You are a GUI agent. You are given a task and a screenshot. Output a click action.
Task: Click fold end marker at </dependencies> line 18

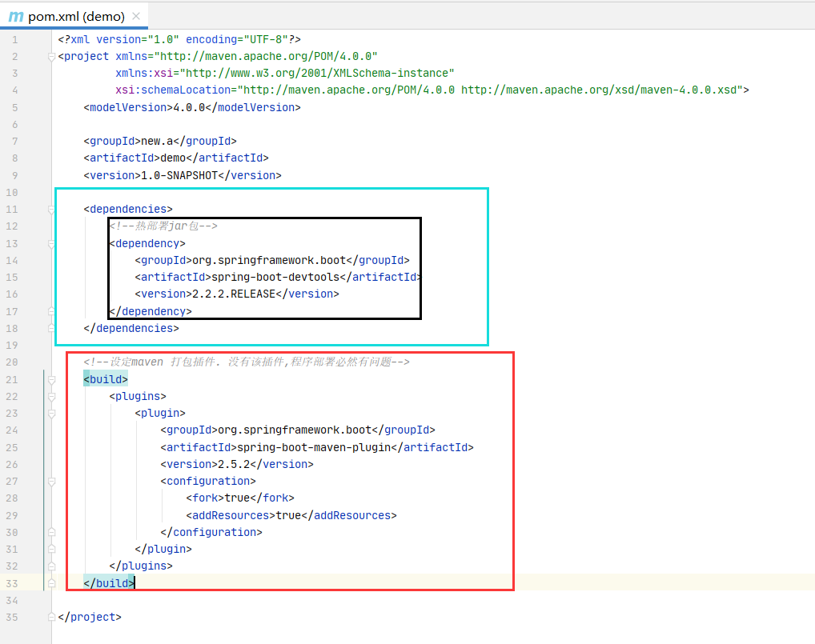(51, 328)
